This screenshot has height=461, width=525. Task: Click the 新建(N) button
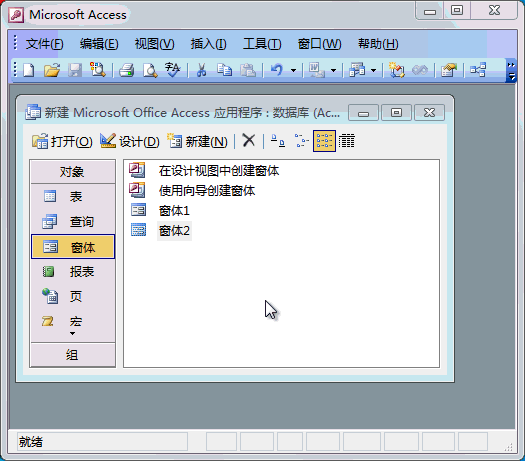pos(197,141)
